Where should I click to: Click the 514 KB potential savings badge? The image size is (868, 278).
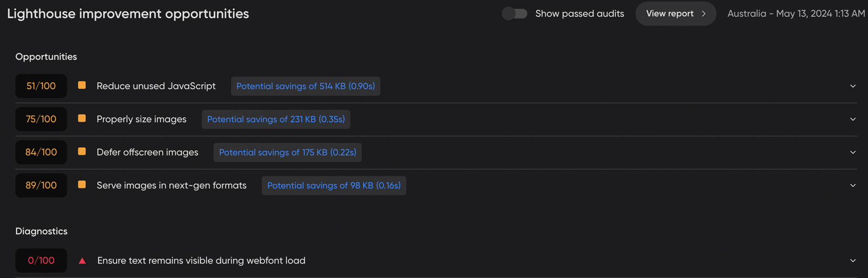[305, 86]
